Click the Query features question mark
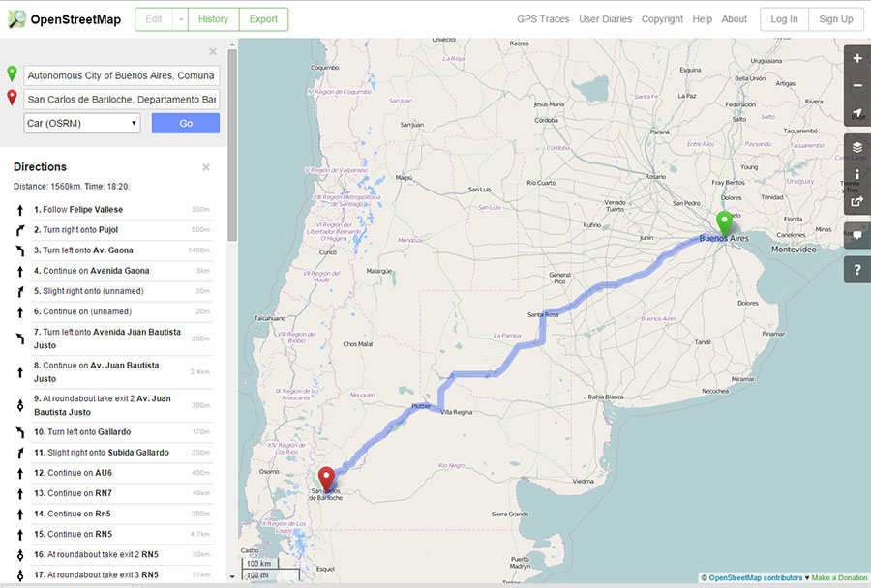 click(x=857, y=270)
